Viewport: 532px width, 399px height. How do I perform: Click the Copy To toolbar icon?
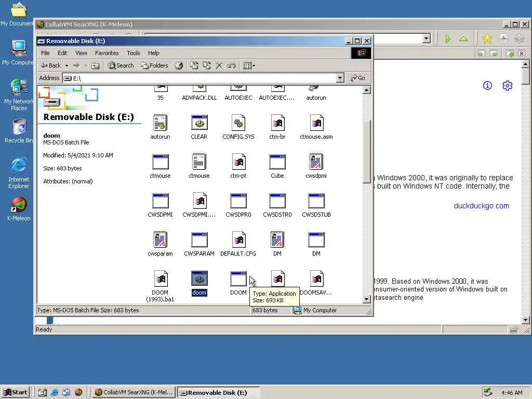coord(207,65)
